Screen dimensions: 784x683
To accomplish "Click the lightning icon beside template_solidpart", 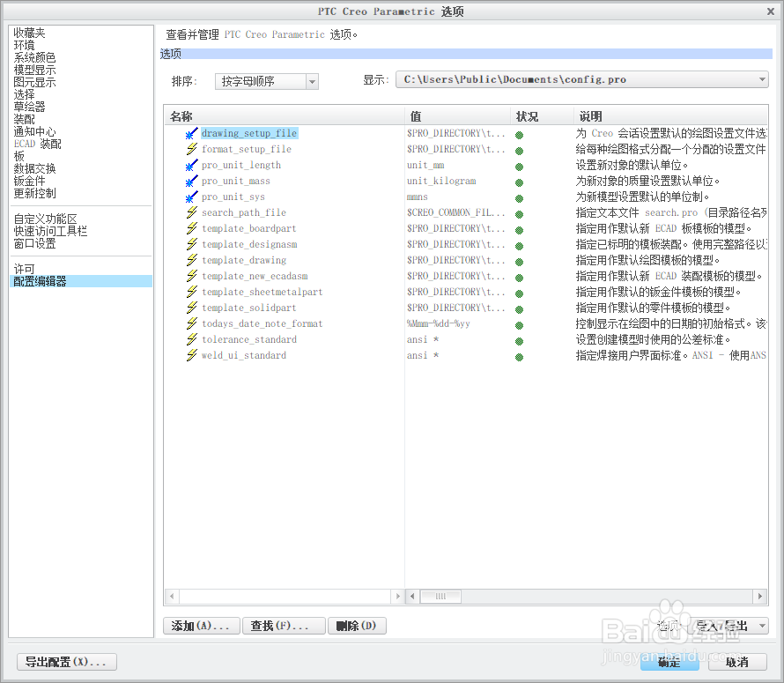I will 191,308.
